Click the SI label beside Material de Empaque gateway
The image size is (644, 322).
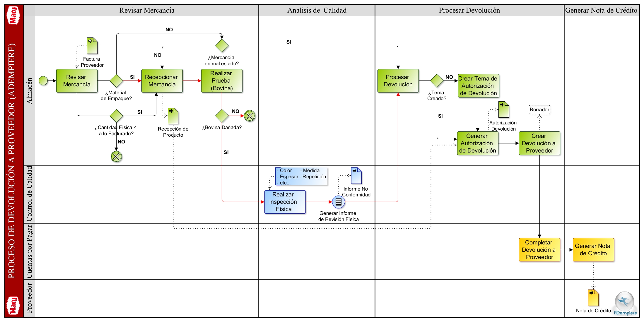pos(132,77)
